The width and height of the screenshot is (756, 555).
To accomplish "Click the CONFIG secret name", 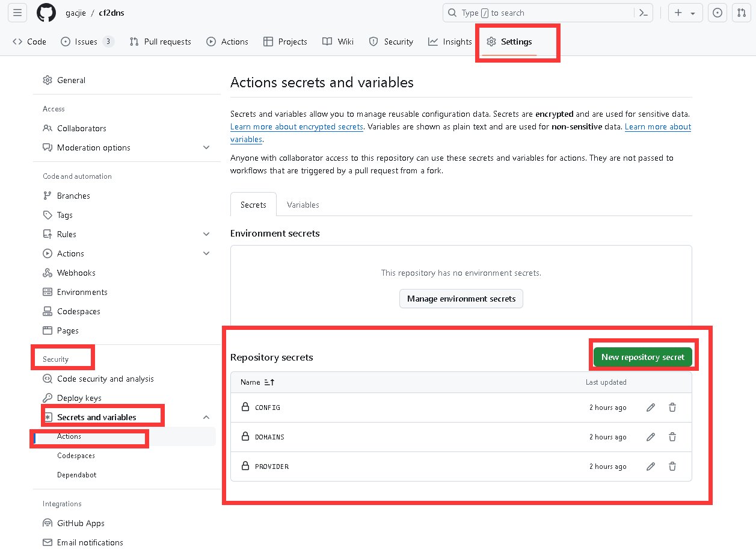I will pyautogui.click(x=268, y=408).
